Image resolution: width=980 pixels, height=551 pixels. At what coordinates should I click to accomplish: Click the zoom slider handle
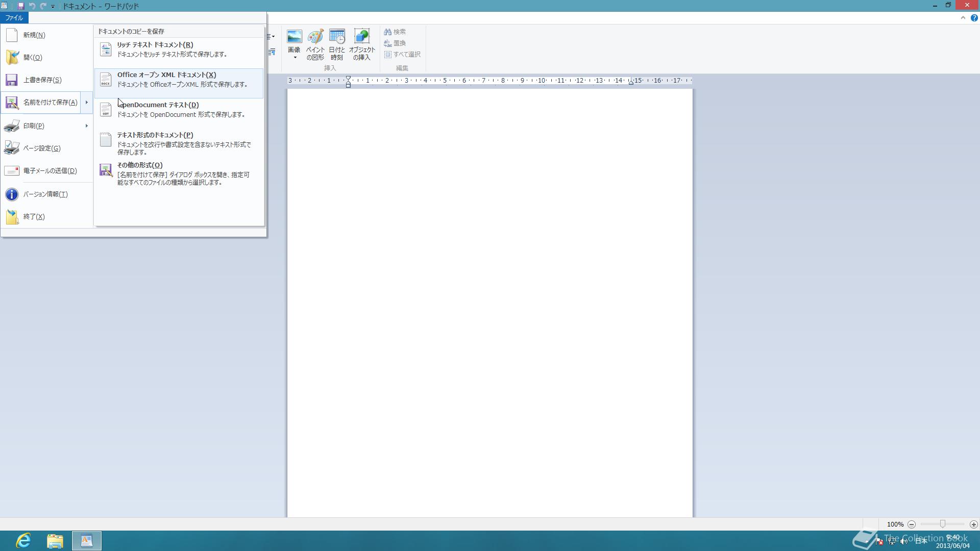click(x=943, y=524)
